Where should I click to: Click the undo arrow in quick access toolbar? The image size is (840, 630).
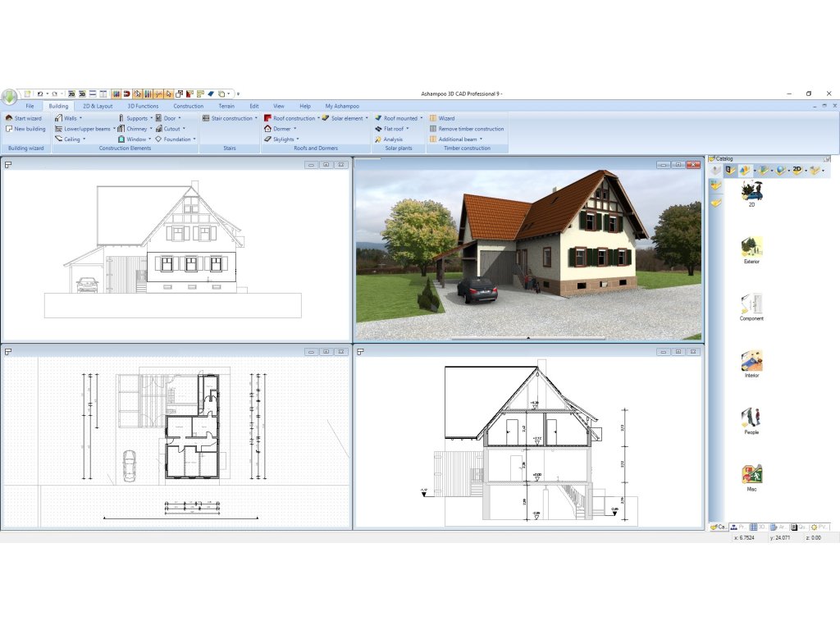[x=39, y=94]
